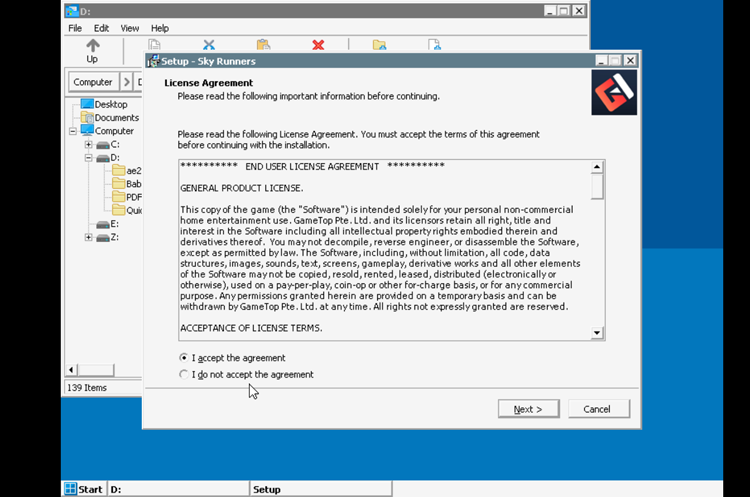Open the View menu
This screenshot has height=497, width=750.
coord(130,28)
